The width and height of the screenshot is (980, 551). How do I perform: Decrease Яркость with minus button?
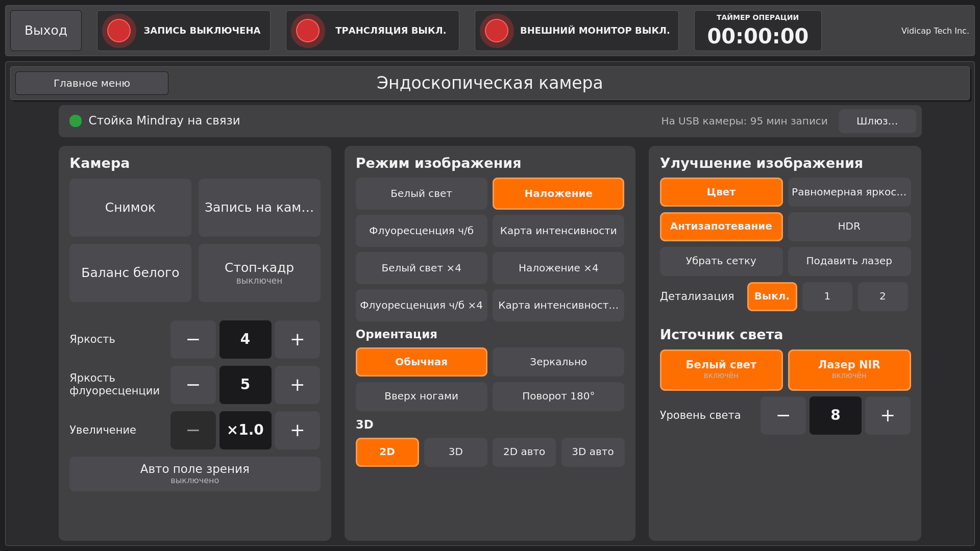click(x=193, y=339)
